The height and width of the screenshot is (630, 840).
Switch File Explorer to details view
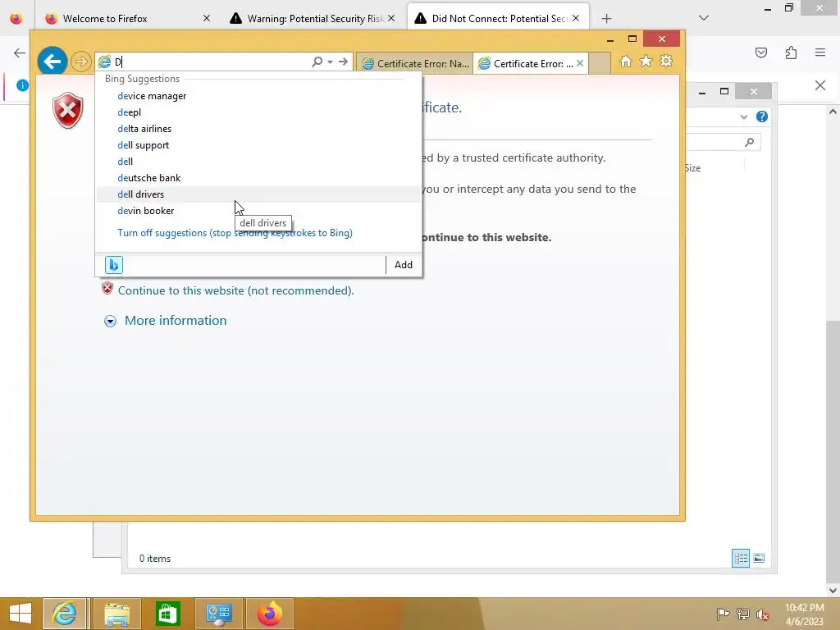741,558
